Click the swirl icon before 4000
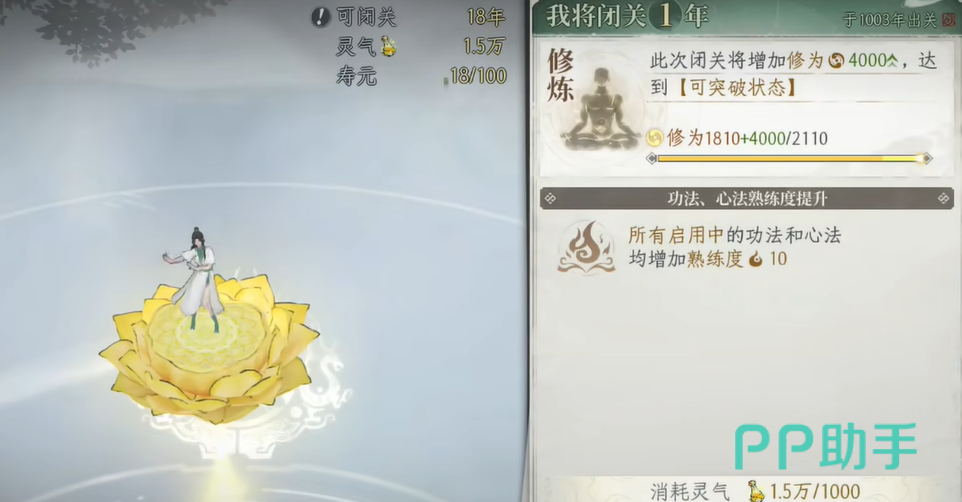The height and width of the screenshot is (502, 962). click(x=836, y=60)
